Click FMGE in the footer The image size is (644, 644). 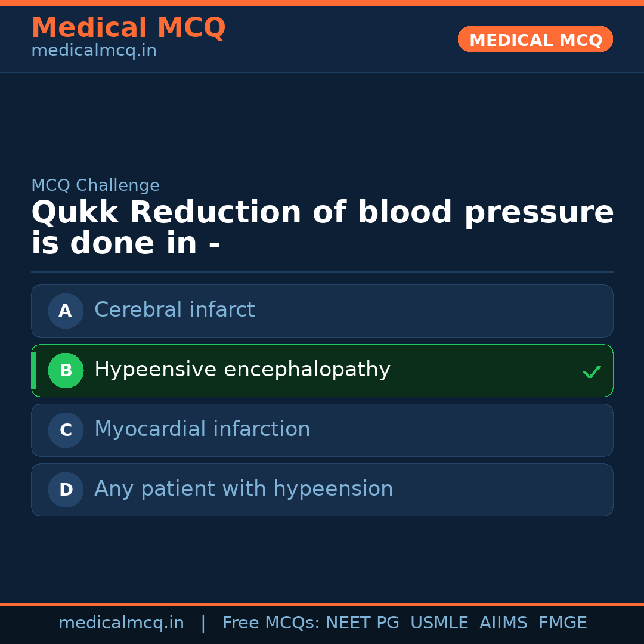point(563,623)
